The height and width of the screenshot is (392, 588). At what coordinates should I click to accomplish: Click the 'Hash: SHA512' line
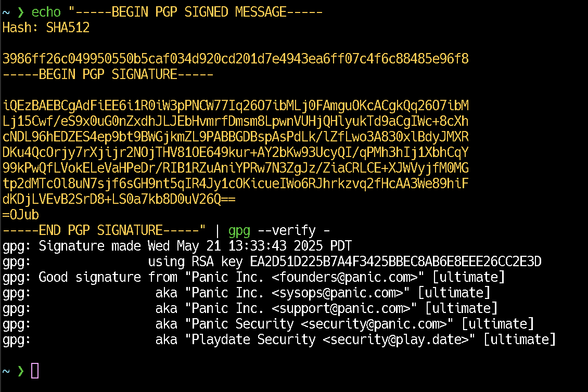[x=46, y=28]
